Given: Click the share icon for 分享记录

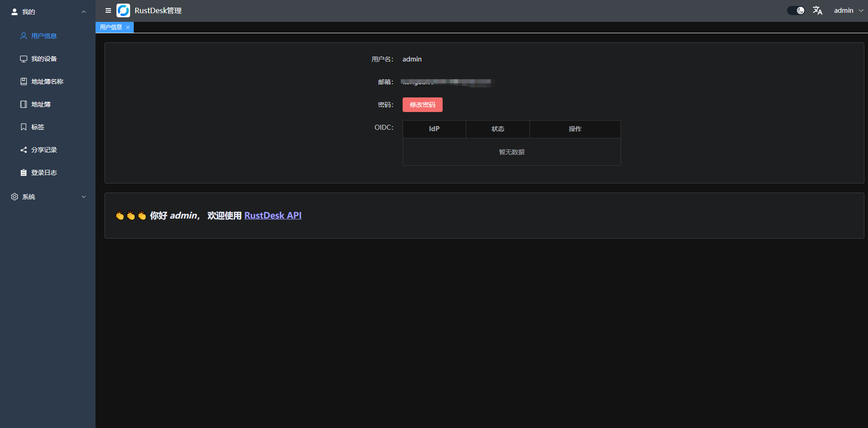Looking at the screenshot, I should [x=24, y=150].
